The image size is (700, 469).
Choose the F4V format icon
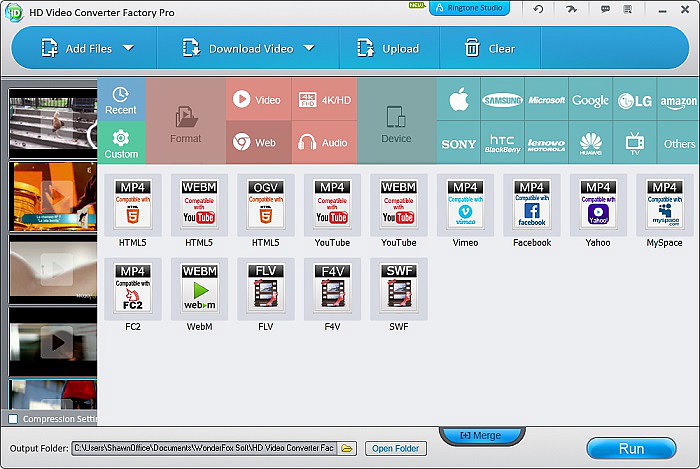tap(332, 290)
